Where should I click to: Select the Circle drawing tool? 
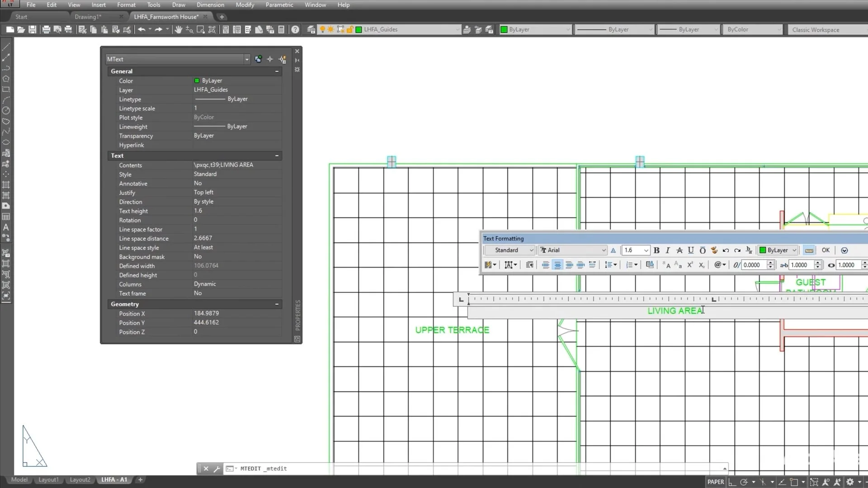tap(6, 110)
